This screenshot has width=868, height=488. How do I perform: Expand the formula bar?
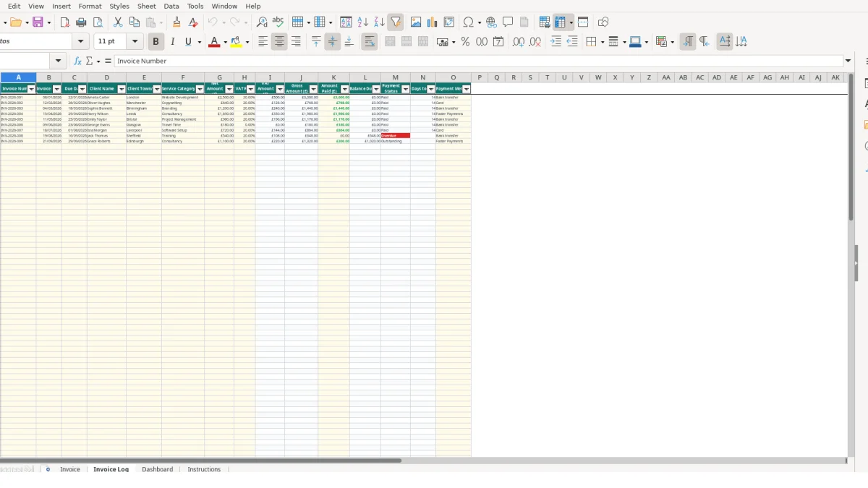click(x=848, y=61)
